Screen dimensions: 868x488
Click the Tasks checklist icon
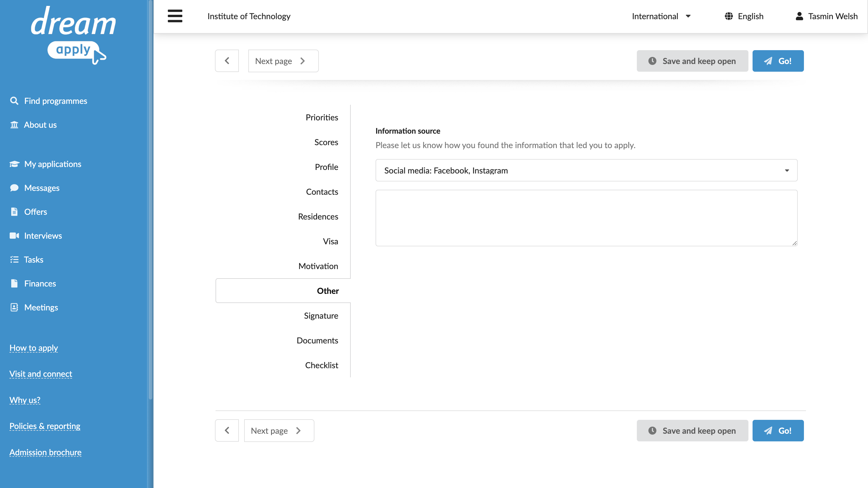[14, 260]
